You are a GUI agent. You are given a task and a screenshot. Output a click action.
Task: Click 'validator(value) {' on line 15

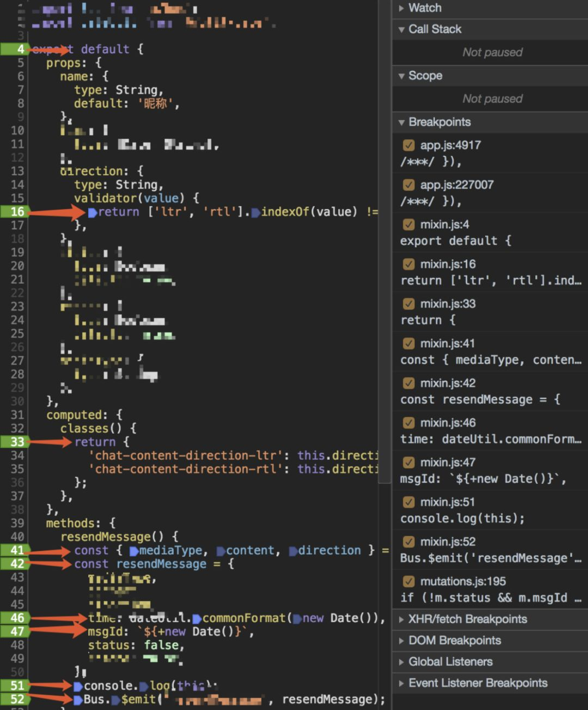click(x=137, y=198)
